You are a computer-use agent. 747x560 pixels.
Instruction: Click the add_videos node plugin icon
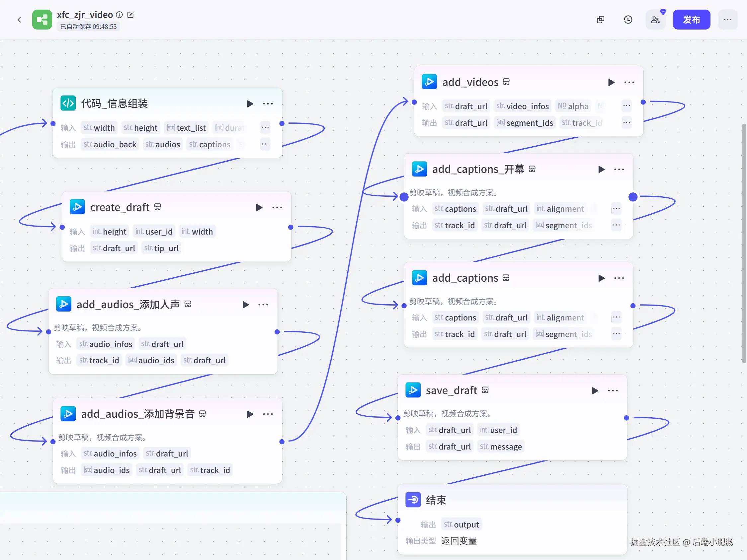429,82
